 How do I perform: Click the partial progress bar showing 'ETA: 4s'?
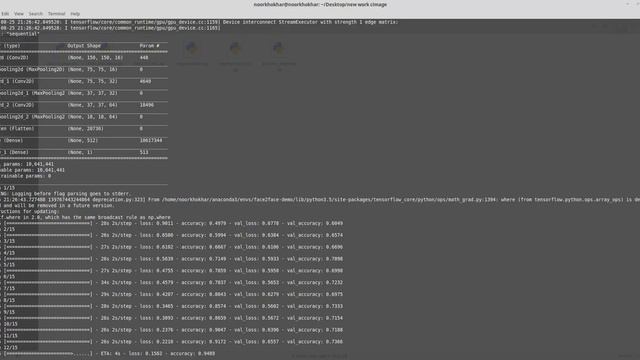pos(48,353)
